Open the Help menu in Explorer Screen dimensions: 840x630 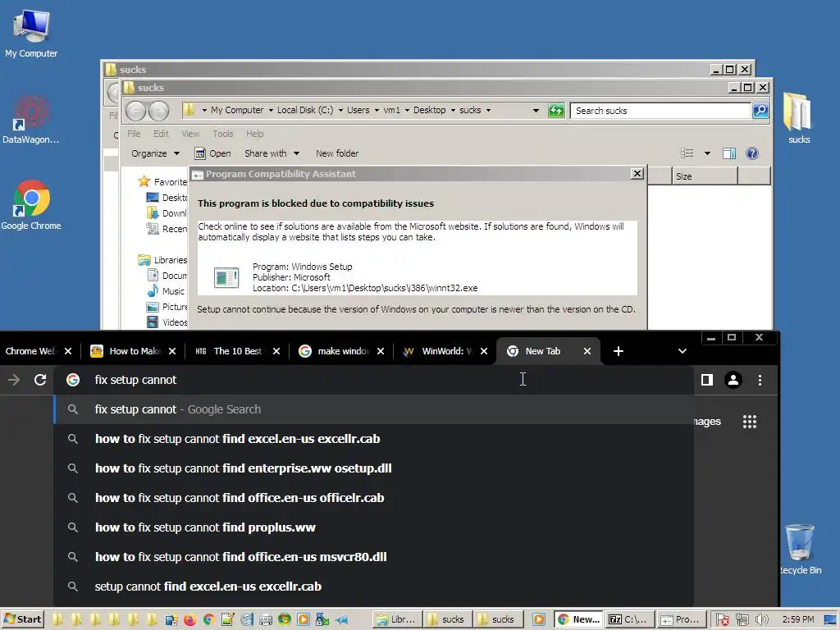pyautogui.click(x=254, y=134)
